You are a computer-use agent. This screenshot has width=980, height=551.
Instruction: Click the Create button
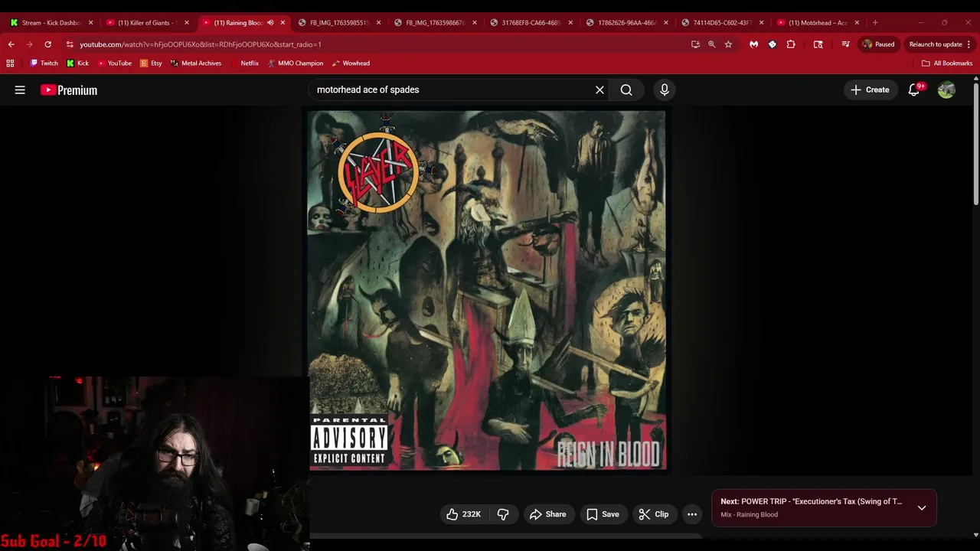pyautogui.click(x=870, y=90)
